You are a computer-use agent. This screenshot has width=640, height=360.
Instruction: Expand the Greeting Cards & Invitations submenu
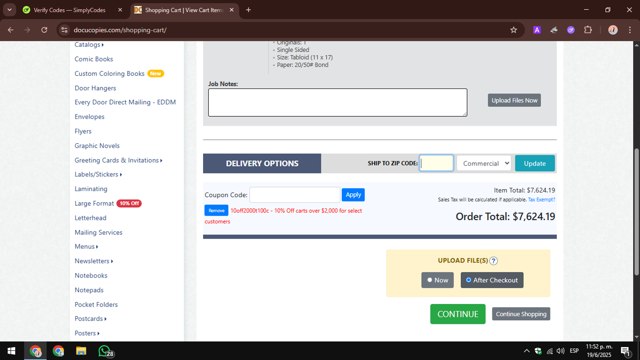tap(118, 160)
